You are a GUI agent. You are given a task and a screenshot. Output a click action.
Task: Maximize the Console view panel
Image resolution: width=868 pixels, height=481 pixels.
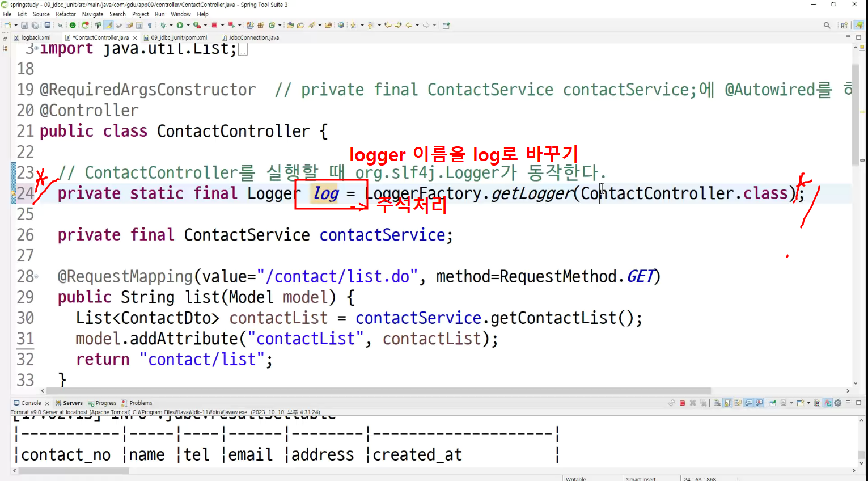(858, 403)
